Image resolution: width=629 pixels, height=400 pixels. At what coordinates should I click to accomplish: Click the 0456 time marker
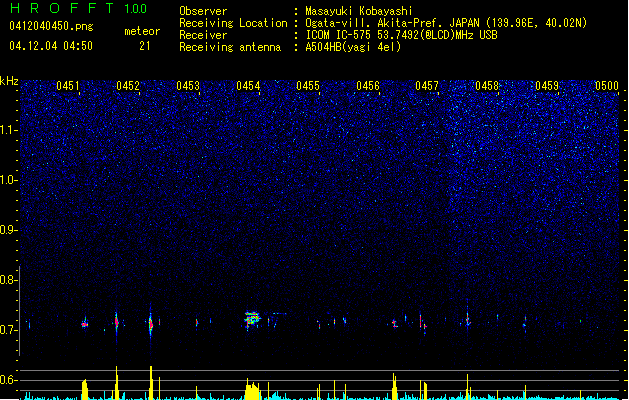[368, 86]
